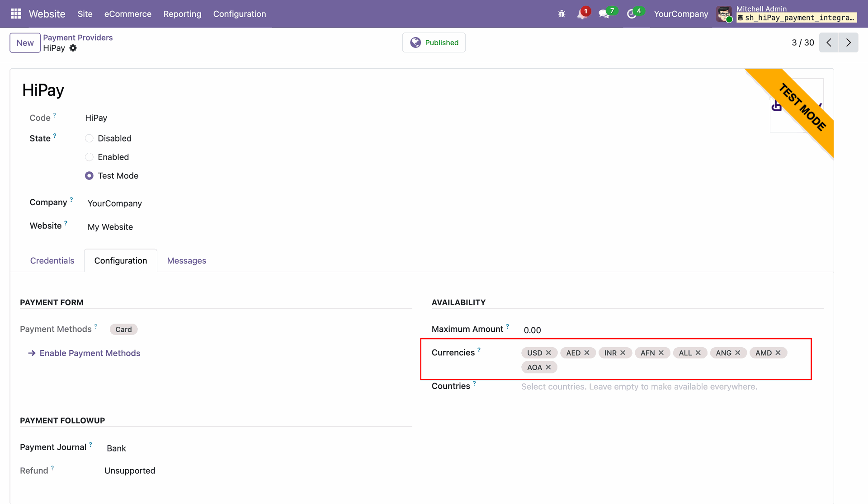Click the provider logo image thumbnail
Screen dimensions: 868x504
pos(797,105)
